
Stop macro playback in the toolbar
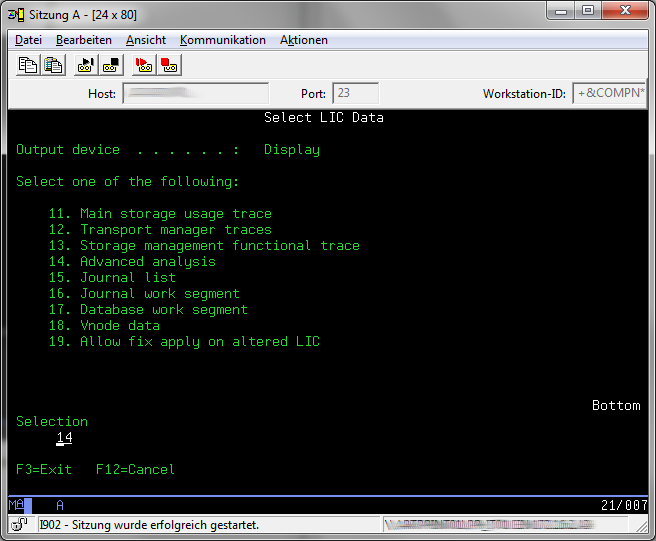pyautogui.click(x=111, y=65)
